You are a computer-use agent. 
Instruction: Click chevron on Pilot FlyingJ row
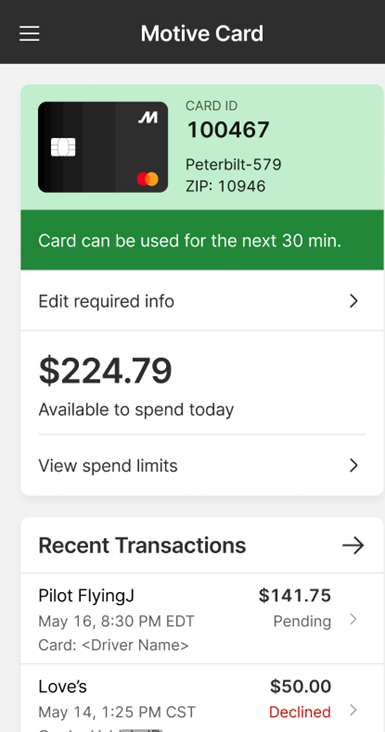point(353,619)
